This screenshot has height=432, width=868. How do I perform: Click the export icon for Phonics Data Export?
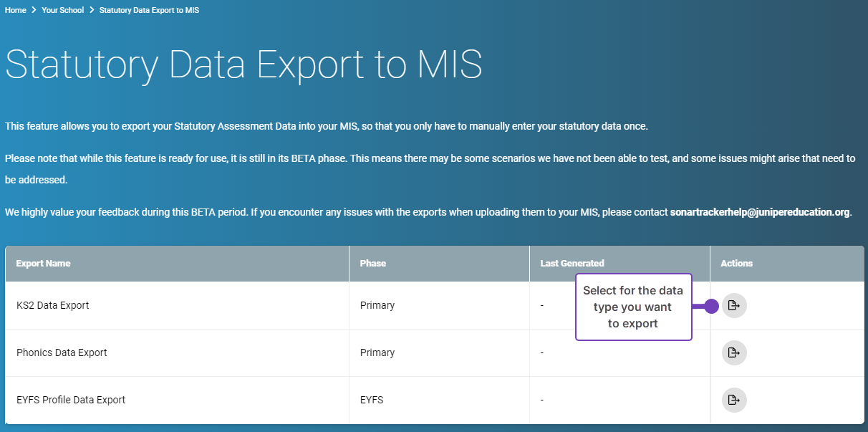734,352
